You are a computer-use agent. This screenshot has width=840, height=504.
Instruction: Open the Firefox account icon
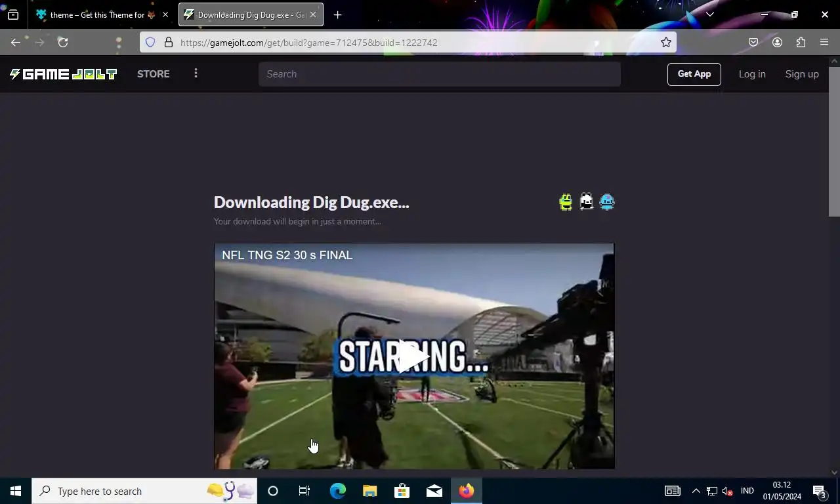click(777, 42)
